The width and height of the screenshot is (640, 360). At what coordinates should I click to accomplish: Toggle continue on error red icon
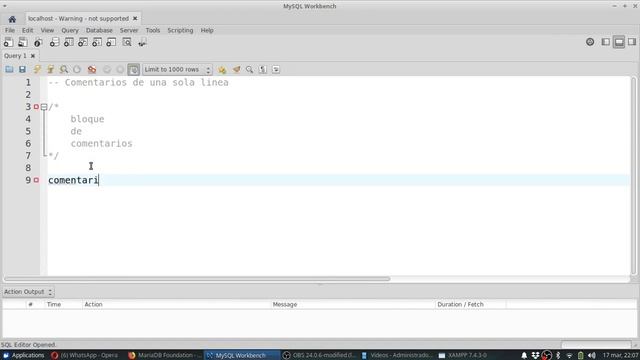coord(92,69)
